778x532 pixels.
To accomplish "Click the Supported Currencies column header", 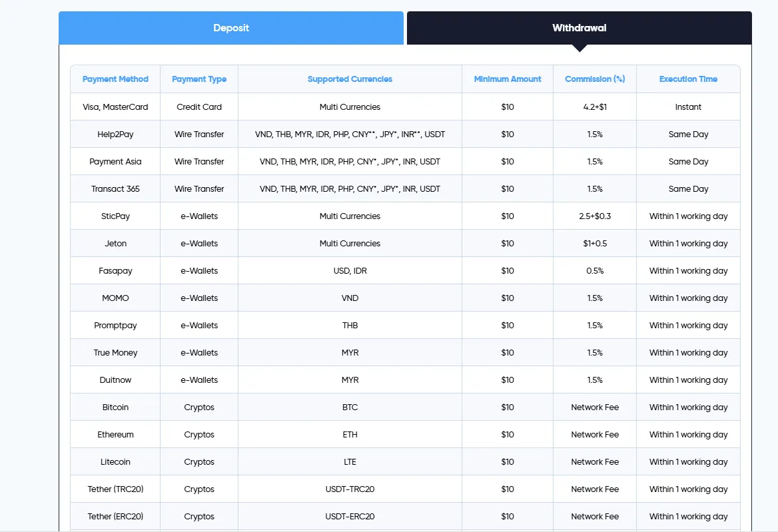I will [350, 79].
